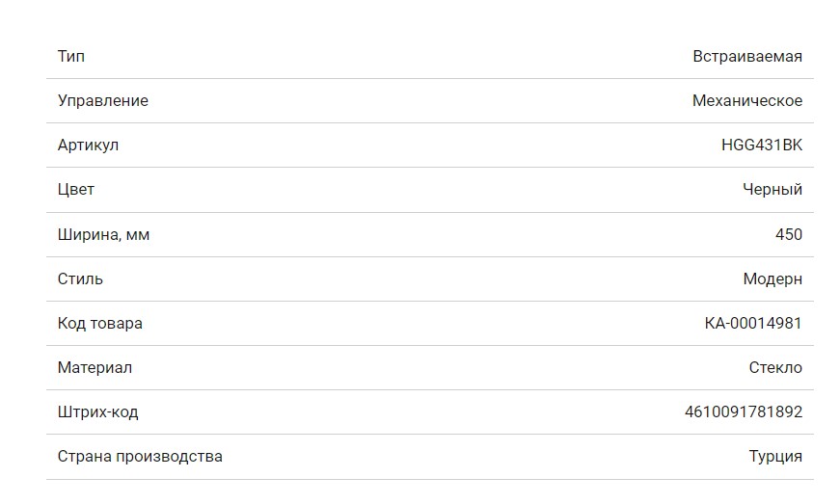Click the "Стиль" row label
This screenshot has height=504, width=840.
(80, 279)
